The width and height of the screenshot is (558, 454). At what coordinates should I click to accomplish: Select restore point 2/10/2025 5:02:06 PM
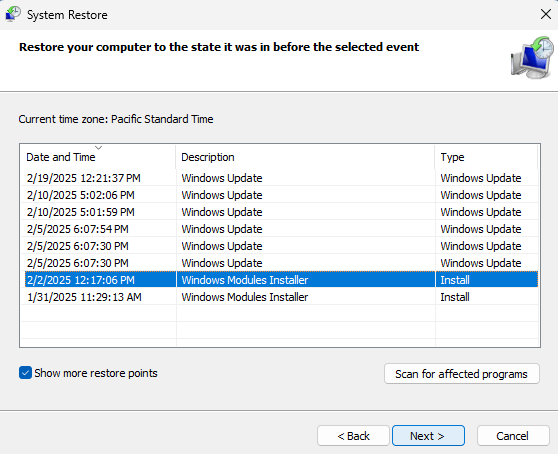[279, 195]
